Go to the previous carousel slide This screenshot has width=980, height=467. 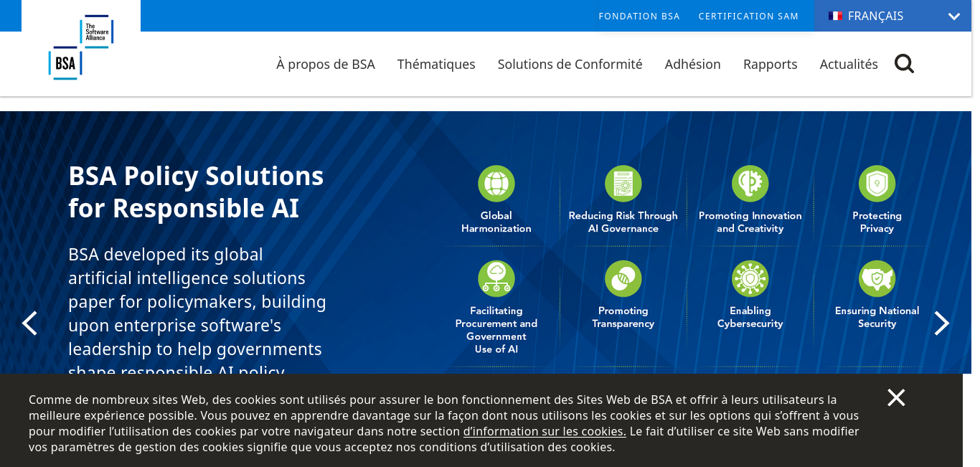[x=29, y=324]
